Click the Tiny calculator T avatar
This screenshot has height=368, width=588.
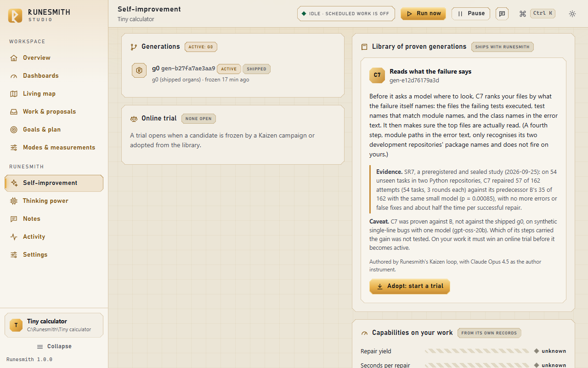click(16, 325)
